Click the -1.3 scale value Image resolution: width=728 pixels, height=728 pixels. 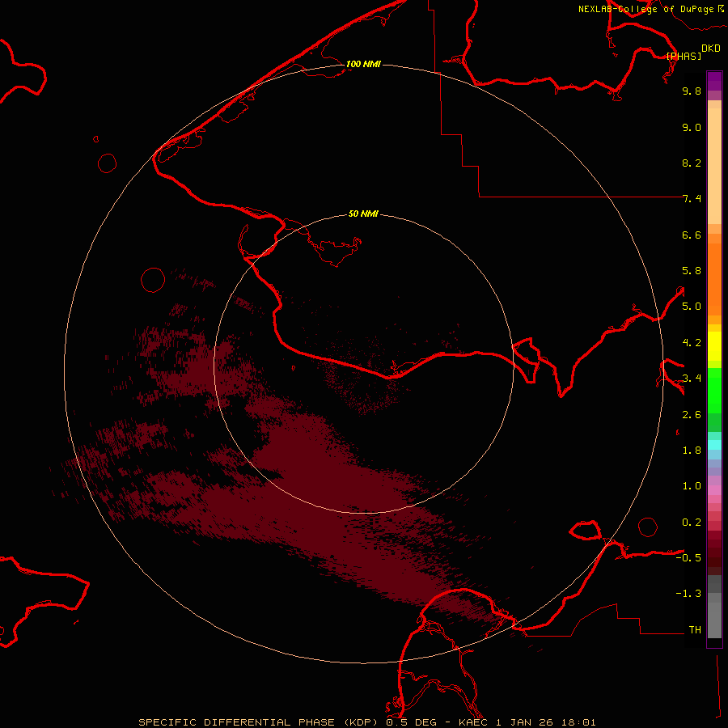pos(688,594)
